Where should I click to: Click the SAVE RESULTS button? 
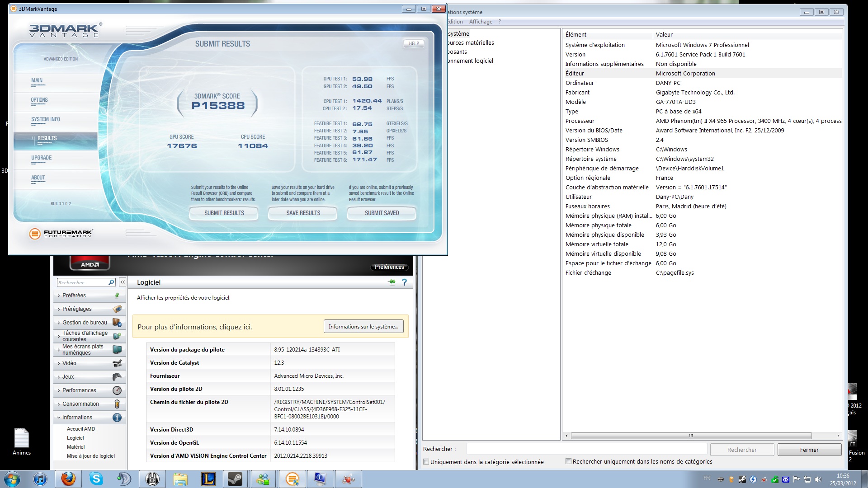[x=303, y=213]
